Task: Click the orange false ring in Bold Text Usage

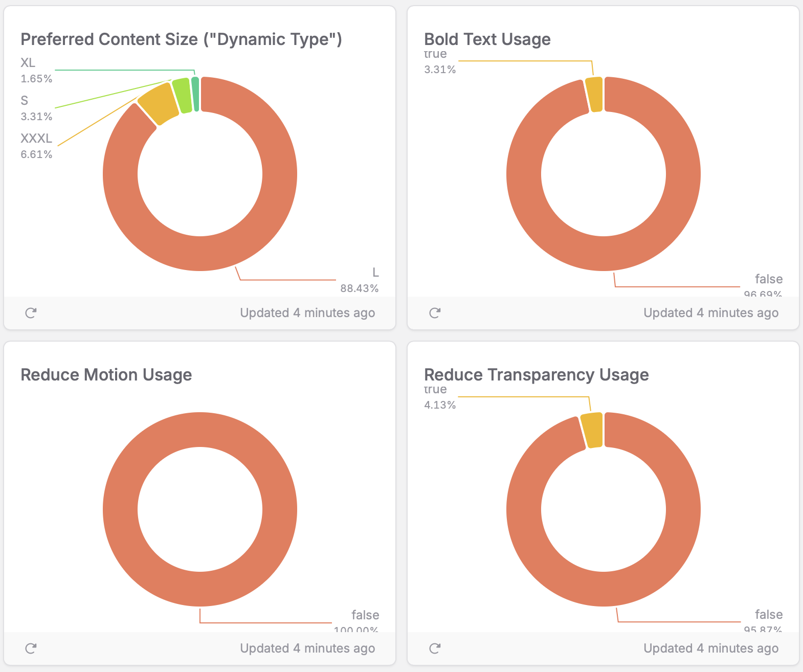Action: point(675,205)
